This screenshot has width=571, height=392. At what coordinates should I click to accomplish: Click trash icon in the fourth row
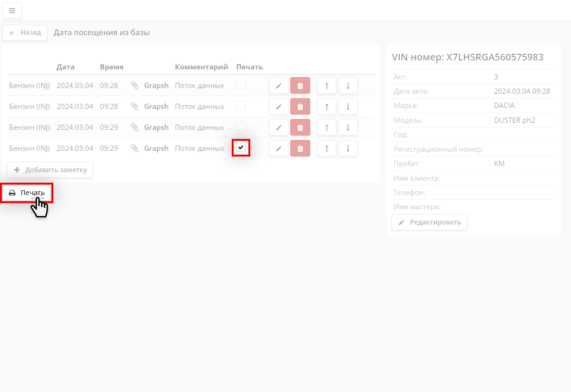tap(300, 148)
